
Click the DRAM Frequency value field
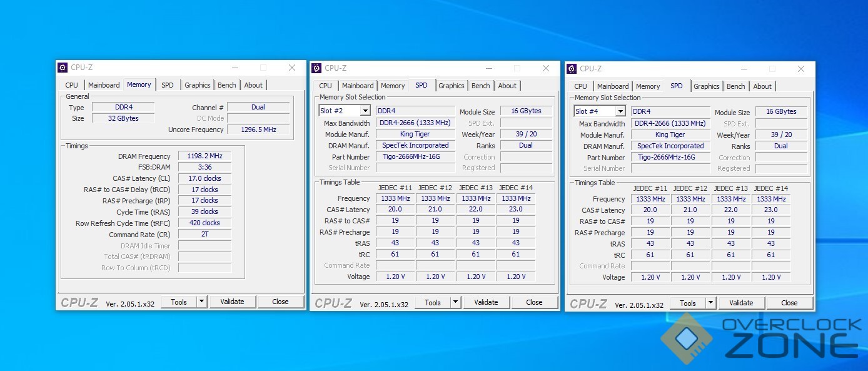(204, 156)
